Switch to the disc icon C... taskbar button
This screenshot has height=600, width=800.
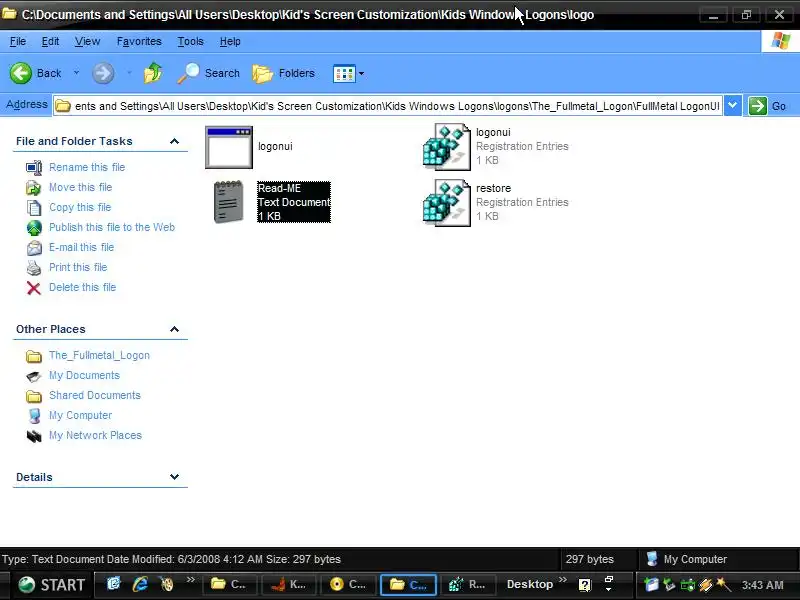348,585
